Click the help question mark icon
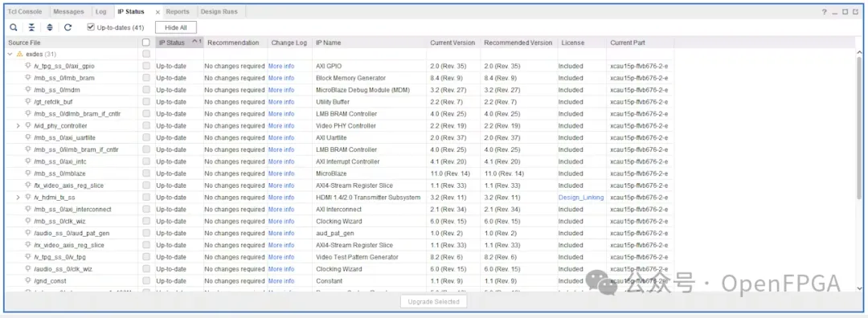The image size is (868, 318). 825,11
